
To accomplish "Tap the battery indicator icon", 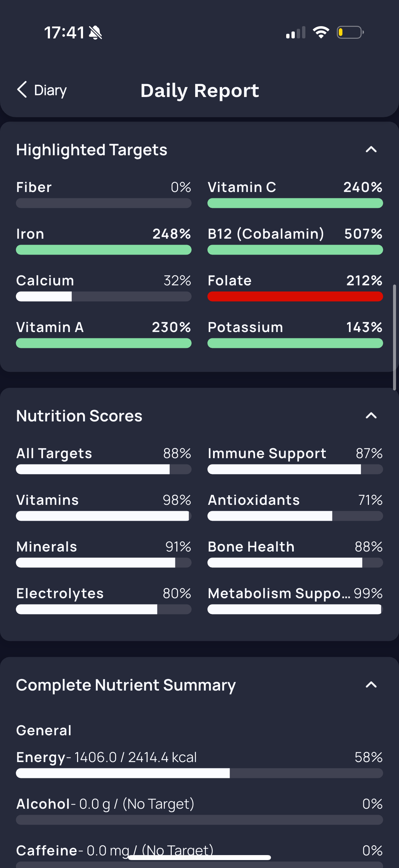I will 350,32.
